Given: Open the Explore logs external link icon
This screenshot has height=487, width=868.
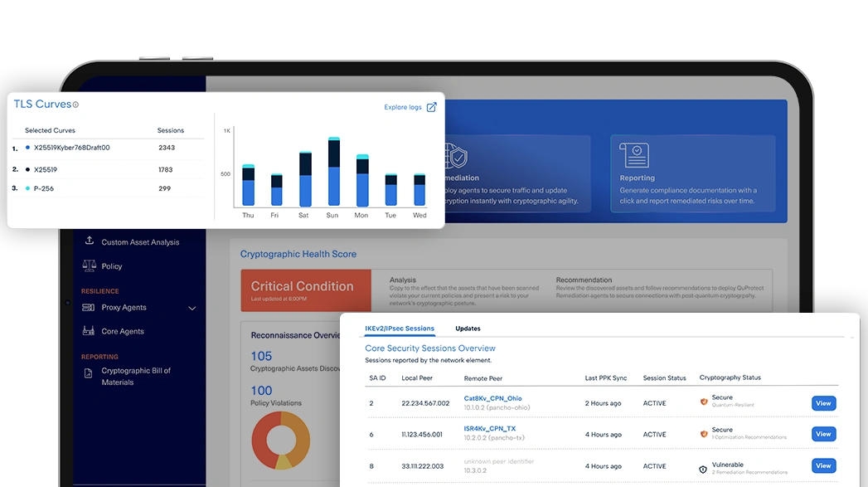Looking at the screenshot, I should (x=430, y=107).
